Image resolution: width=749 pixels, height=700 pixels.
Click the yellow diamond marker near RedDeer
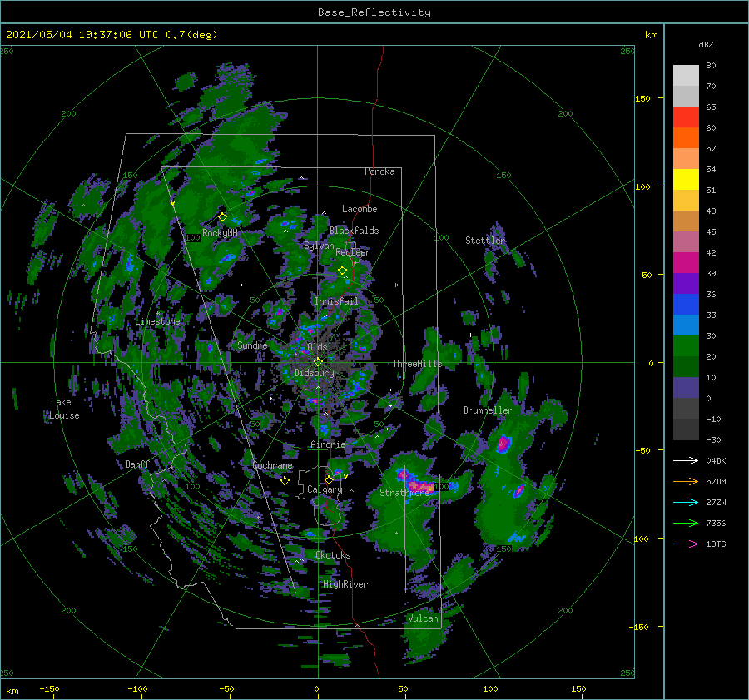(342, 271)
